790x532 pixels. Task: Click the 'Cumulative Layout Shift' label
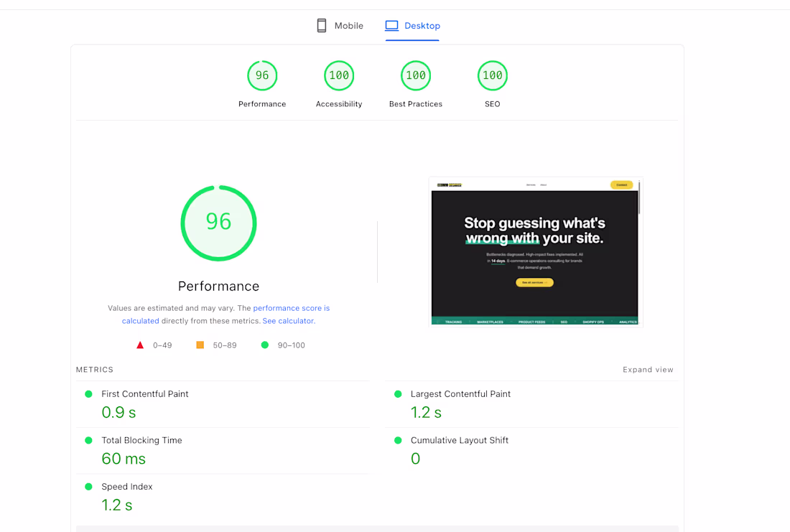[460, 440]
